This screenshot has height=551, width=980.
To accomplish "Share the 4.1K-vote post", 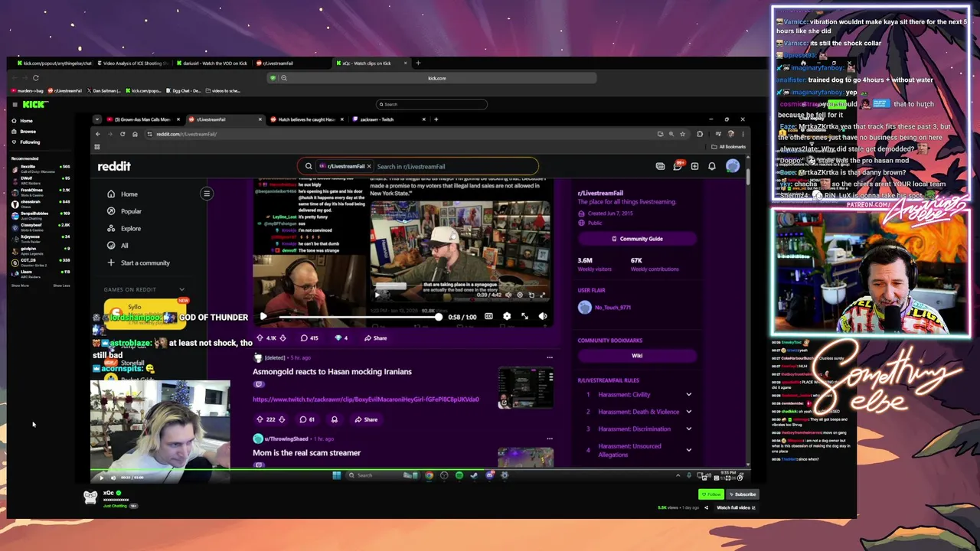I will point(375,337).
